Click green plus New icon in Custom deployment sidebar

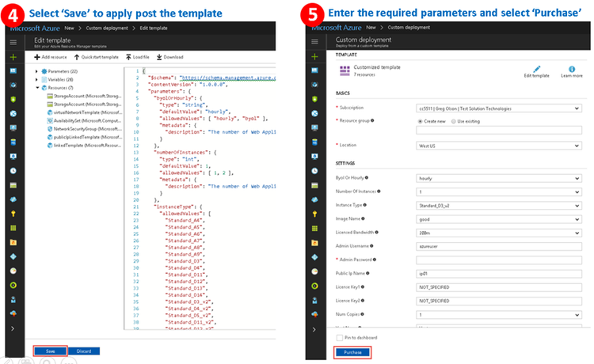point(314,57)
